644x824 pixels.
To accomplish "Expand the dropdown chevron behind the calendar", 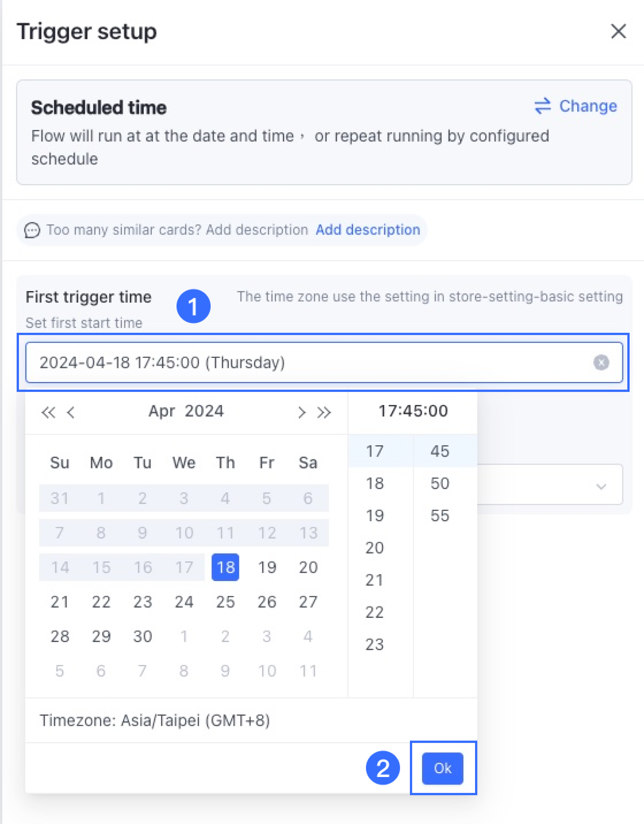I will click(601, 486).
